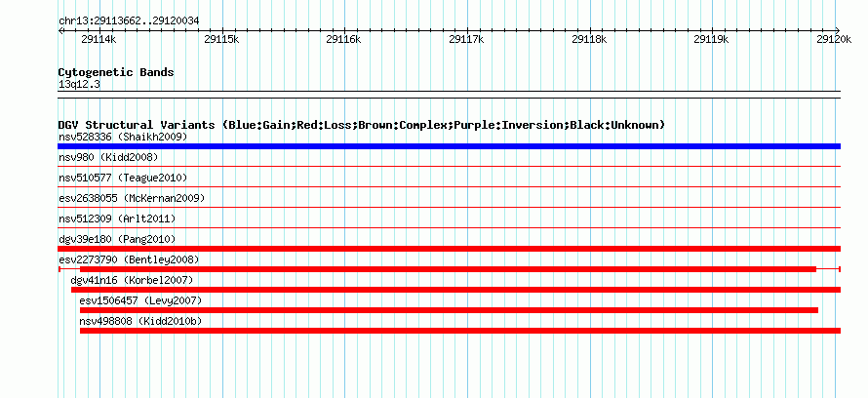
Task: Click the red esv1506457 loss bar
Action: (449, 310)
